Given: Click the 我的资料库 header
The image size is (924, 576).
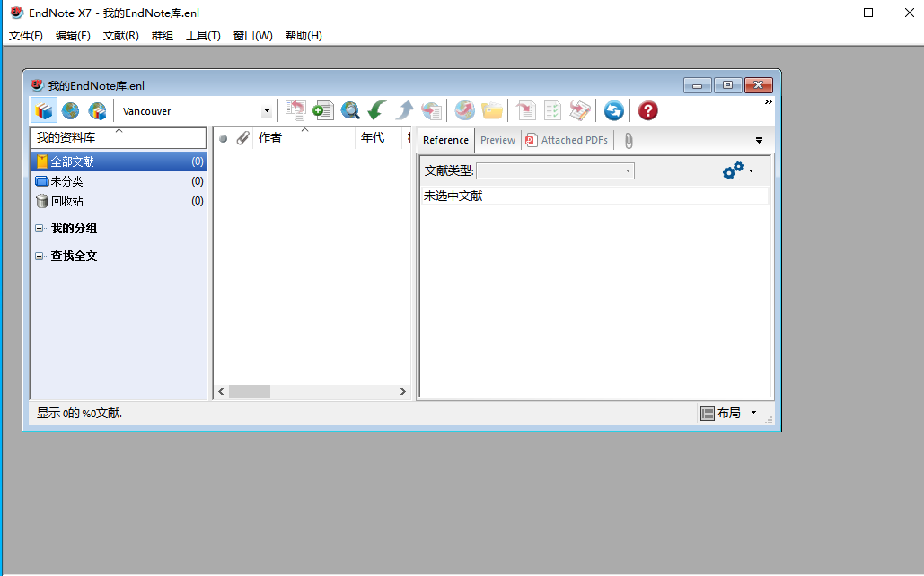Looking at the screenshot, I should (119, 138).
